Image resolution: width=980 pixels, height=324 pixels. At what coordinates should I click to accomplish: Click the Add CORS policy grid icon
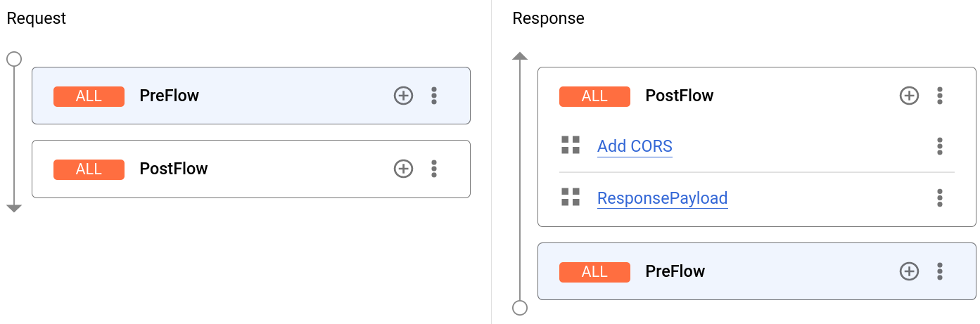pos(571,145)
